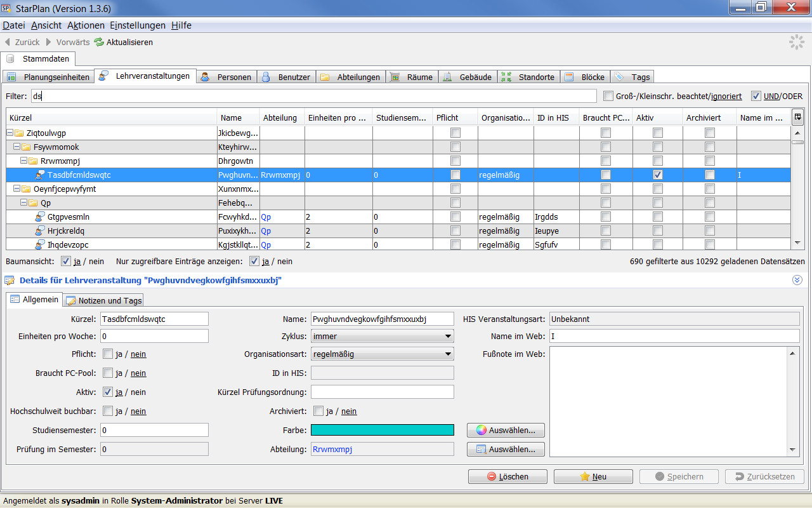This screenshot has width=812, height=508.
Task: Click the cyan Farbe color swatch
Action: pyautogui.click(x=383, y=430)
